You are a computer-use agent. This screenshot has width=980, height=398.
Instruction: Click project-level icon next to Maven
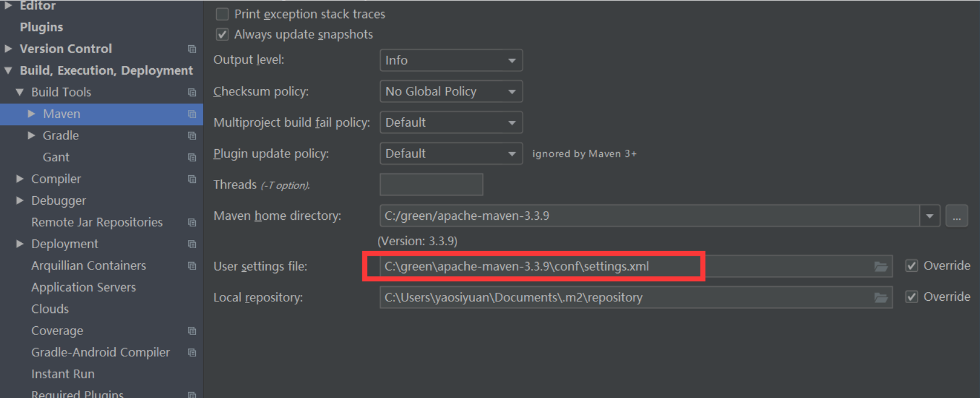pyautogui.click(x=192, y=114)
